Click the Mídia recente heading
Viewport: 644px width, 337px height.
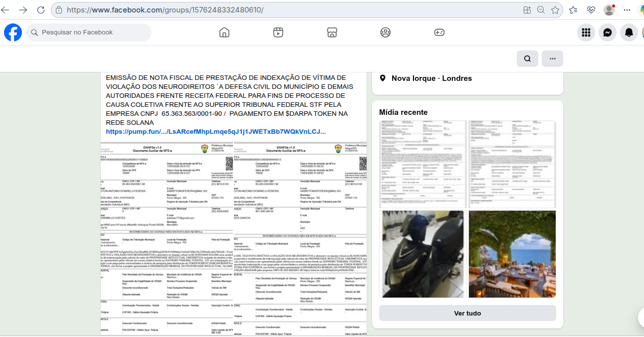tap(403, 112)
